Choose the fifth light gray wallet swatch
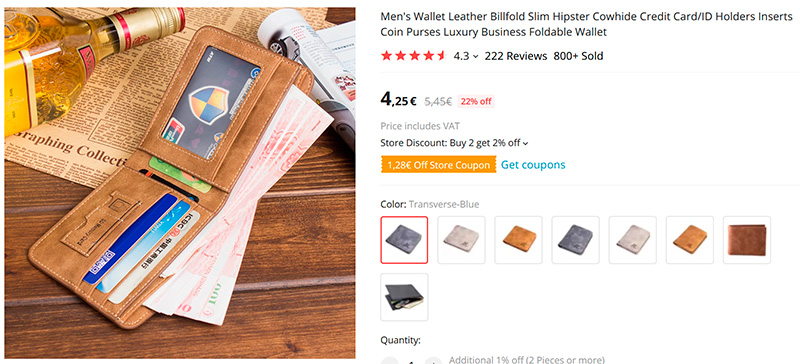Image resolution: width=800 pixels, height=364 pixels. [633, 240]
